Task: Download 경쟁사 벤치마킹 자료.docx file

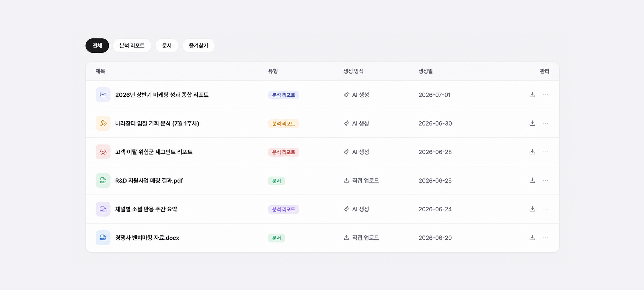Action: pos(532,238)
